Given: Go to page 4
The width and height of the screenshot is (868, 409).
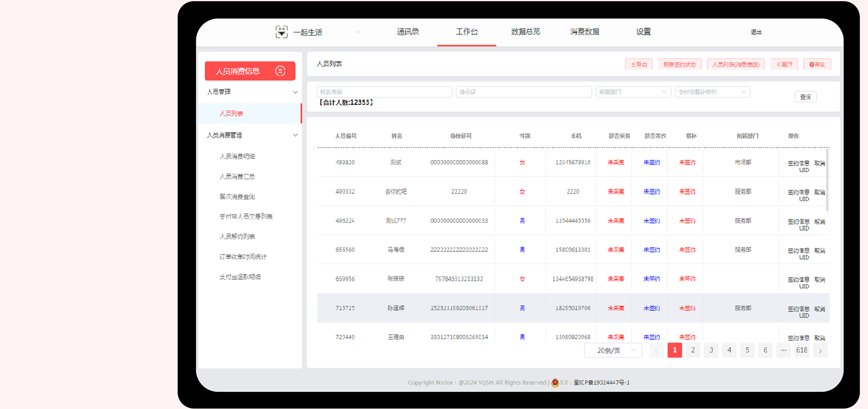Looking at the screenshot, I should [729, 350].
